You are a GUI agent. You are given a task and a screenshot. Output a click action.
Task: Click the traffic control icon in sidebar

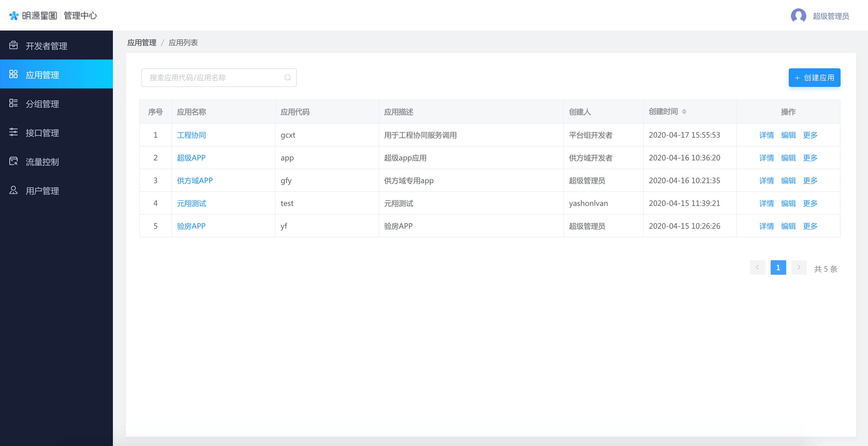pos(13,161)
